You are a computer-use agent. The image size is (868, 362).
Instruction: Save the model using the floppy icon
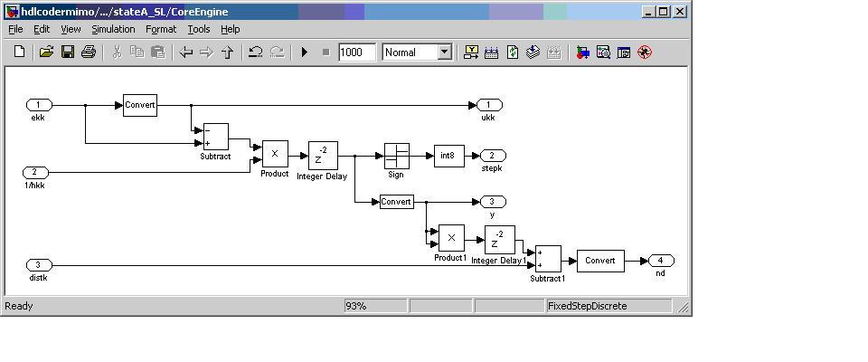(x=68, y=52)
